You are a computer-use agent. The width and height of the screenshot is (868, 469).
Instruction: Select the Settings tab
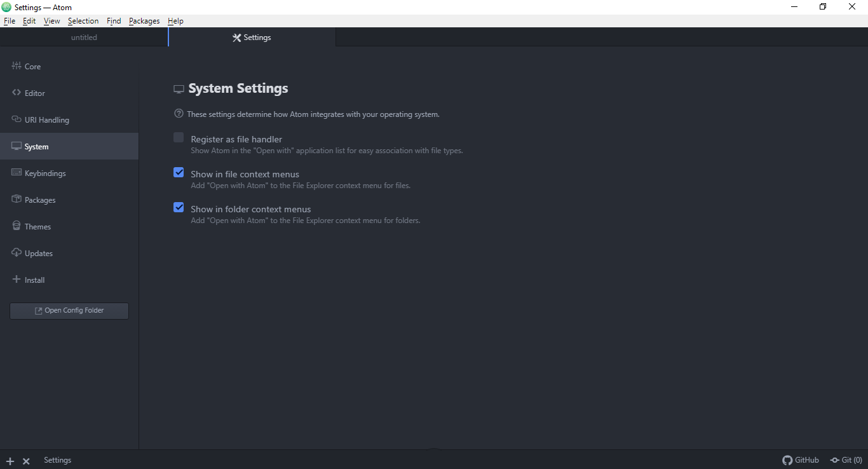pyautogui.click(x=252, y=37)
